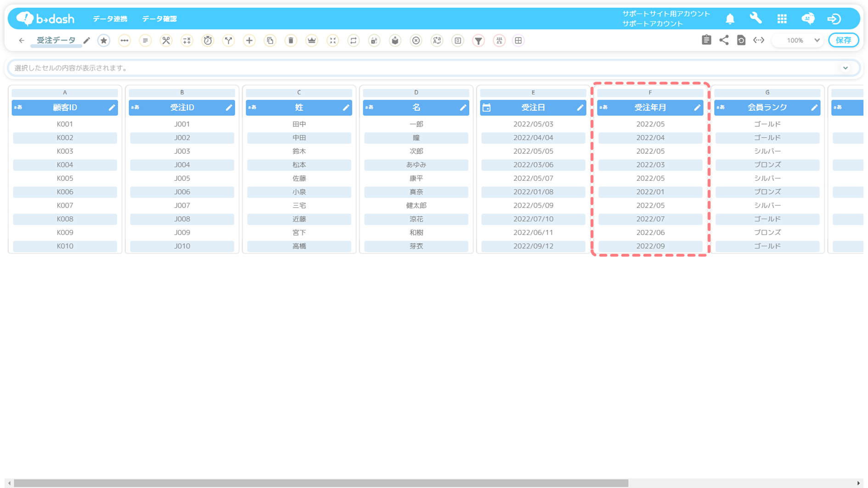Select cell あゆみ
This screenshot has height=488, width=868.
coord(416,165)
